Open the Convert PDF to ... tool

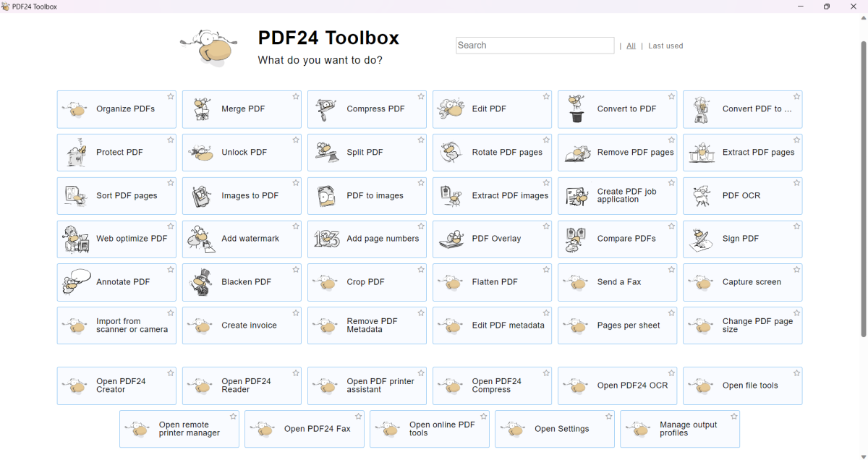click(x=742, y=109)
